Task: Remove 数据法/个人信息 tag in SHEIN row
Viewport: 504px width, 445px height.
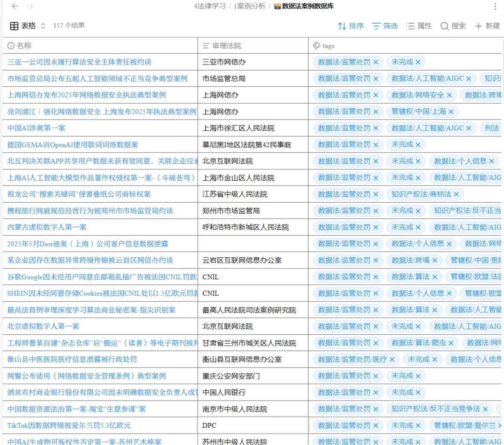Action: click(x=449, y=293)
